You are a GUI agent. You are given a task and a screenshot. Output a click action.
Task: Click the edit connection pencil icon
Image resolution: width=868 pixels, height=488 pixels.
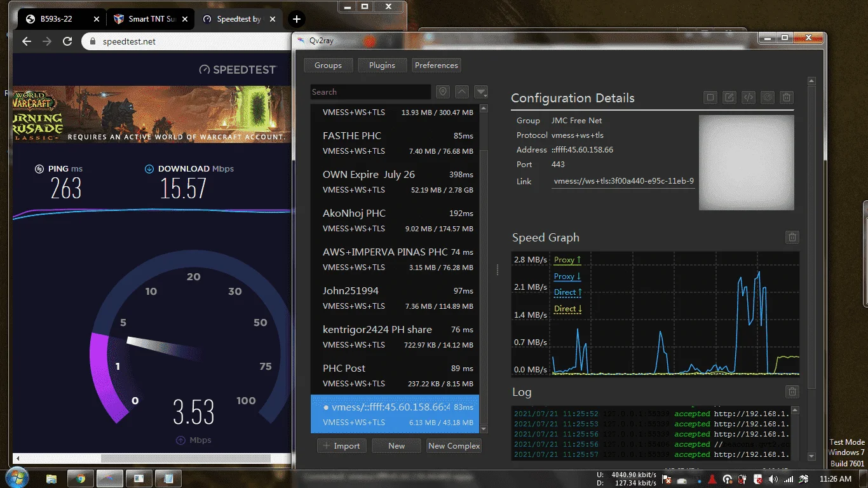pos(730,97)
